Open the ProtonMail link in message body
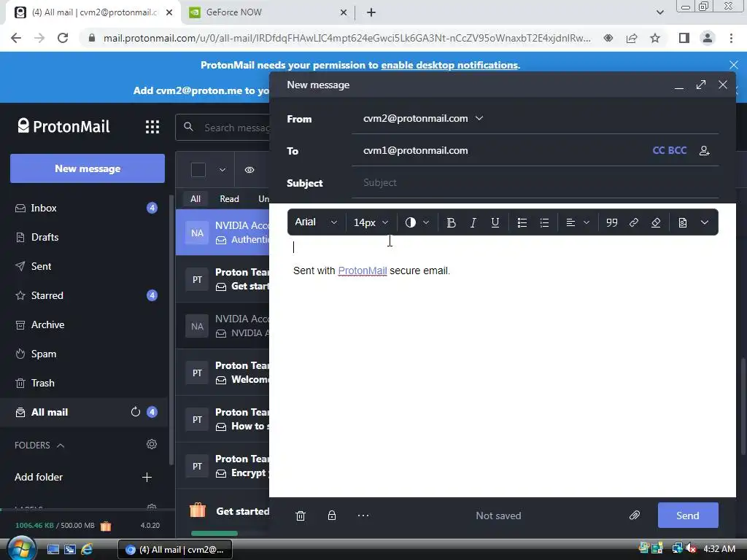 (362, 271)
